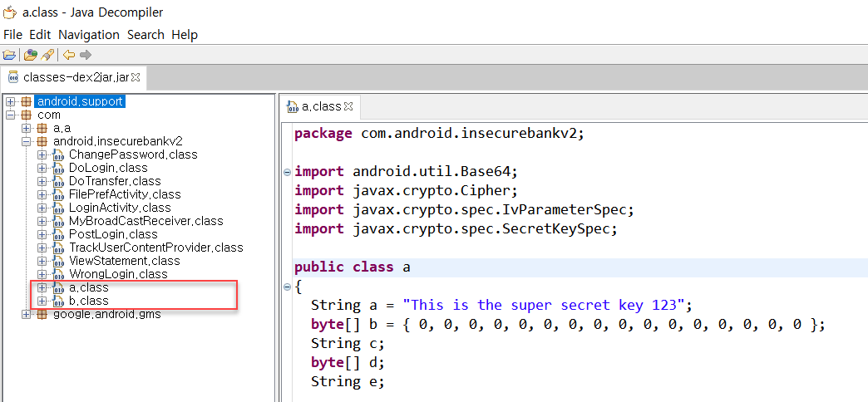Select TrackUserContentProvider.class in the tree
This screenshot has height=402, width=868.
155,248
